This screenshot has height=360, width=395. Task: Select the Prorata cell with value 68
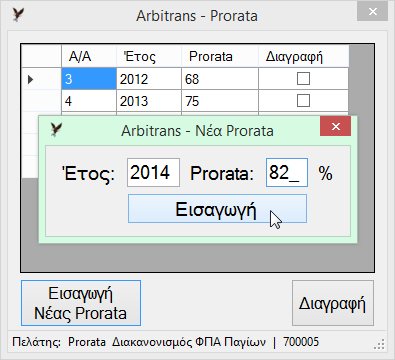coord(220,79)
